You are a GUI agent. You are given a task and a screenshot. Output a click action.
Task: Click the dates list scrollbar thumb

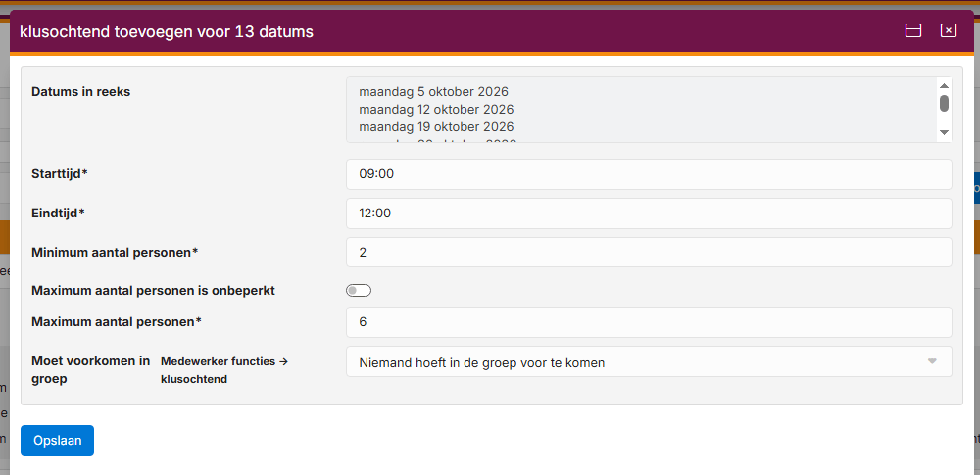point(944,103)
